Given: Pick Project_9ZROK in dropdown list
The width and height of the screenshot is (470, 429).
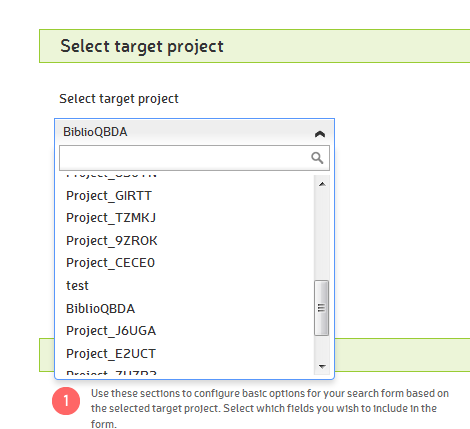Looking at the screenshot, I should 190,241.
